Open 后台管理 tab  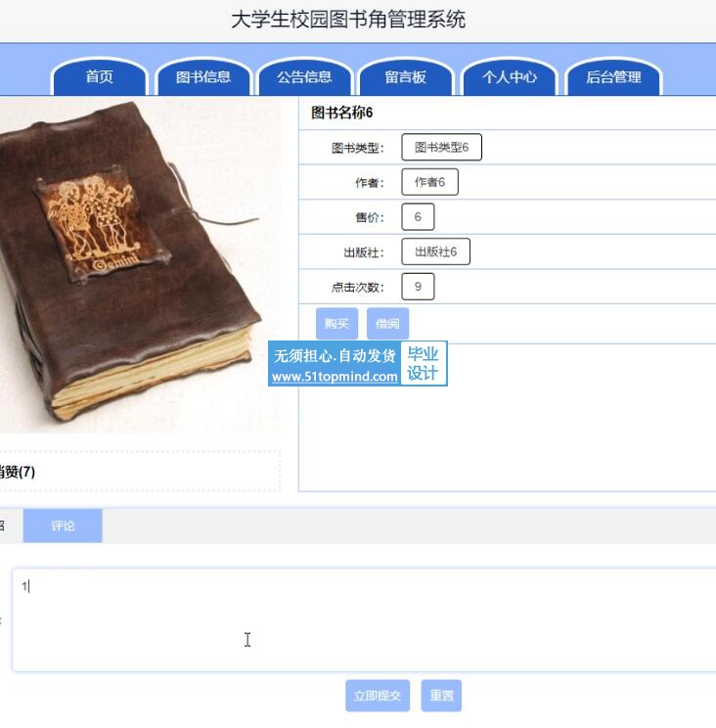coord(613,77)
